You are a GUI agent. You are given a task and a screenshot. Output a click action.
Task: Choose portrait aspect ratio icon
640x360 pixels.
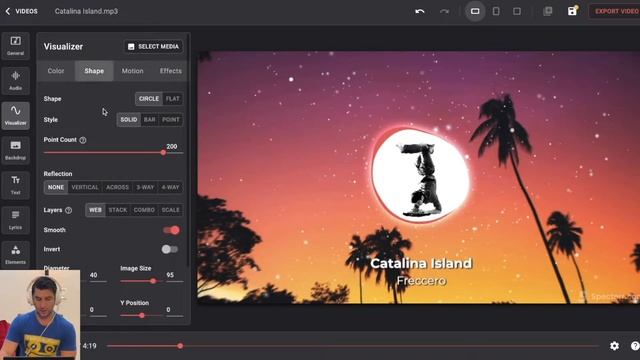tap(496, 11)
